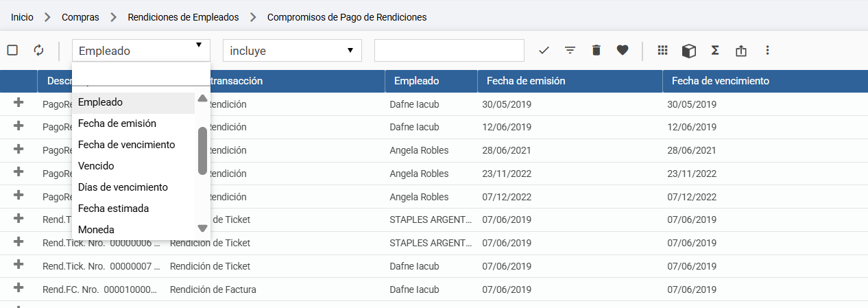Select 'Fecha de emisión' from the list
The width and height of the screenshot is (868, 308).
(117, 123)
